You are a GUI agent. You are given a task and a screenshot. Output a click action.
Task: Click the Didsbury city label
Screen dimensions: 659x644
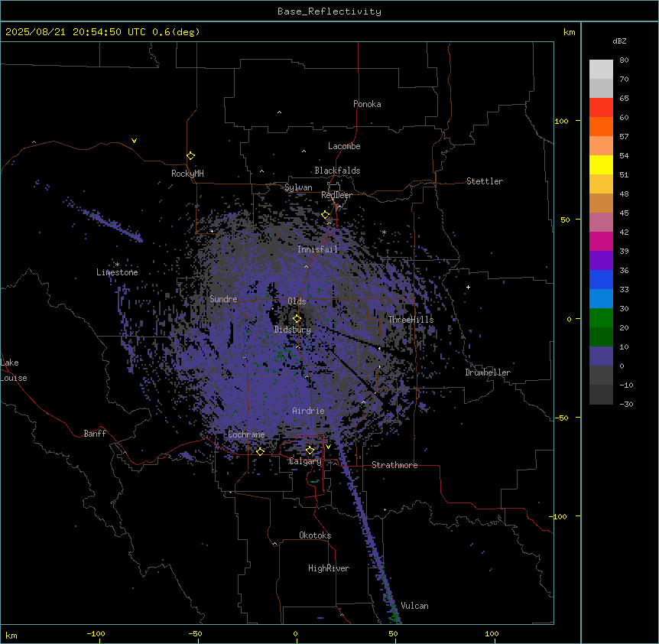click(x=293, y=330)
